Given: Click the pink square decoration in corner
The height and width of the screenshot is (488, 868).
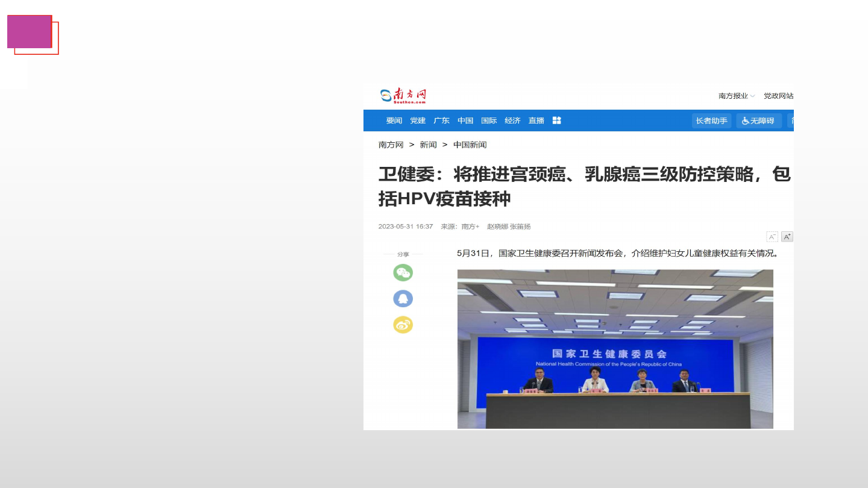Looking at the screenshot, I should pos(30,31).
